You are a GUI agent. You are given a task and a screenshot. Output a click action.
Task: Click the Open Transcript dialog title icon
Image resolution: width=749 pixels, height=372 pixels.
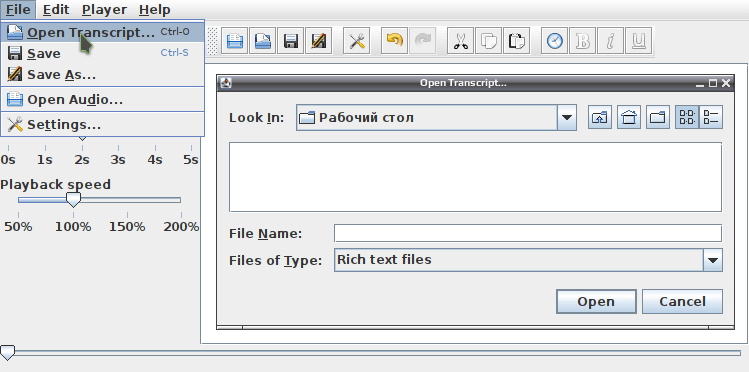tap(225, 83)
